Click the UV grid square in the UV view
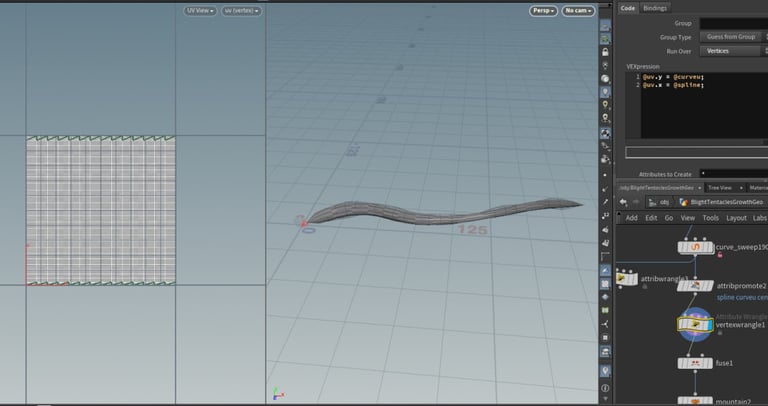This screenshot has height=406, width=768. (101, 211)
